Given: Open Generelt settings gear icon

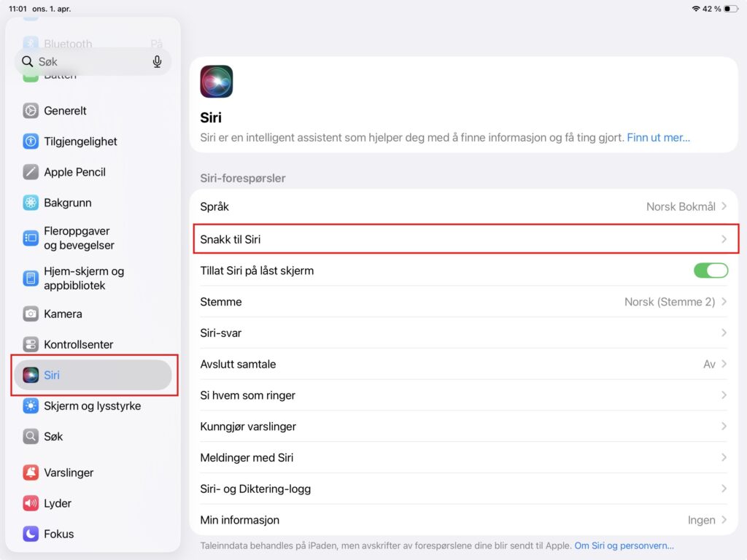Looking at the screenshot, I should click(31, 111).
